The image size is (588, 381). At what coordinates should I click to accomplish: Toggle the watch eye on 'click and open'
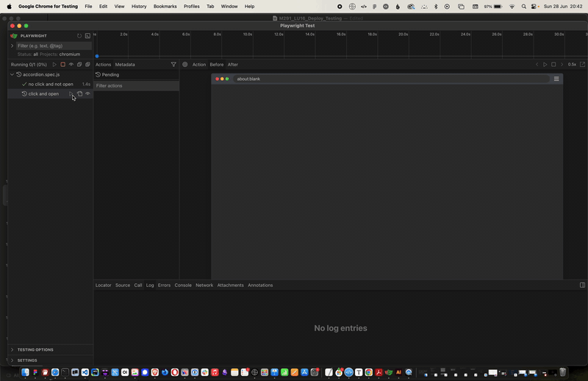point(87,94)
